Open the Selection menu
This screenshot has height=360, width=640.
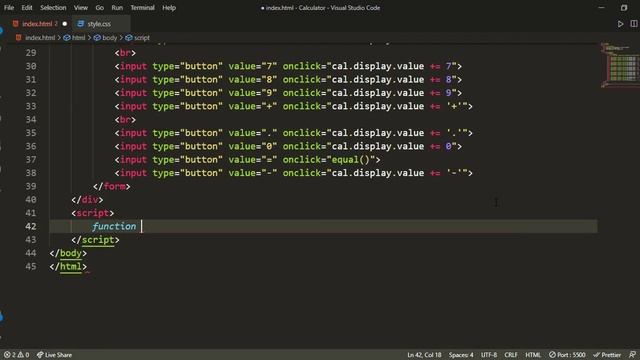53,8
